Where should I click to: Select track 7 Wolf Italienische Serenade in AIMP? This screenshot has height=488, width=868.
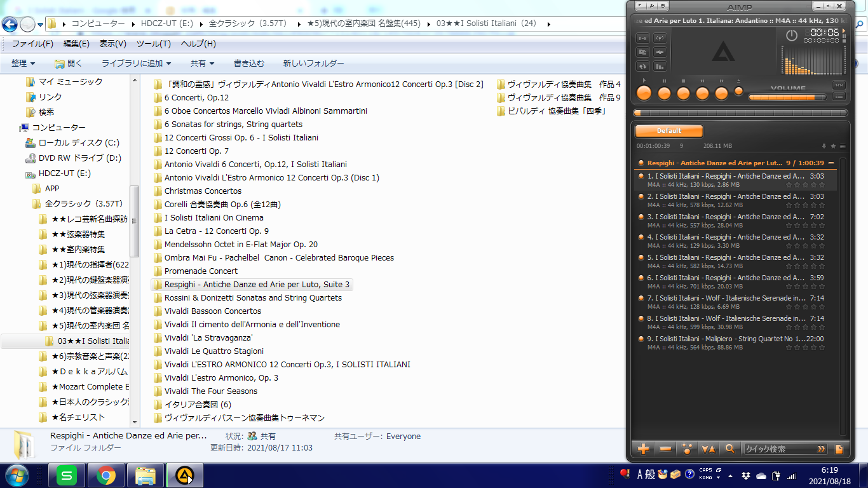(x=736, y=302)
